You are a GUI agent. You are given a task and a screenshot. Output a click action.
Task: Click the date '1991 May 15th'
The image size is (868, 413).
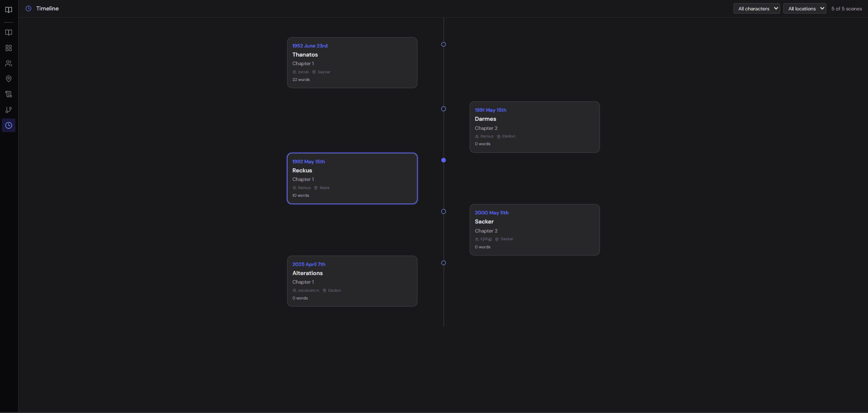tap(490, 110)
